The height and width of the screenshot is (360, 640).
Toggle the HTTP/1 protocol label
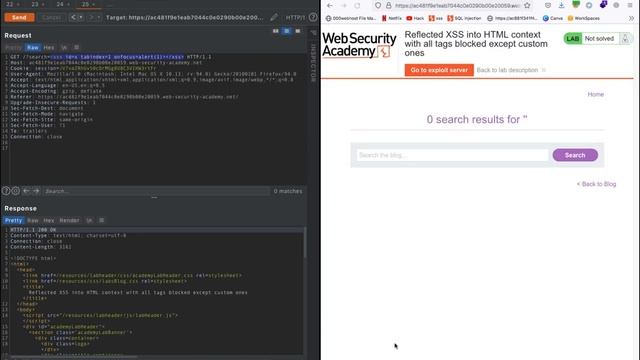[295, 18]
